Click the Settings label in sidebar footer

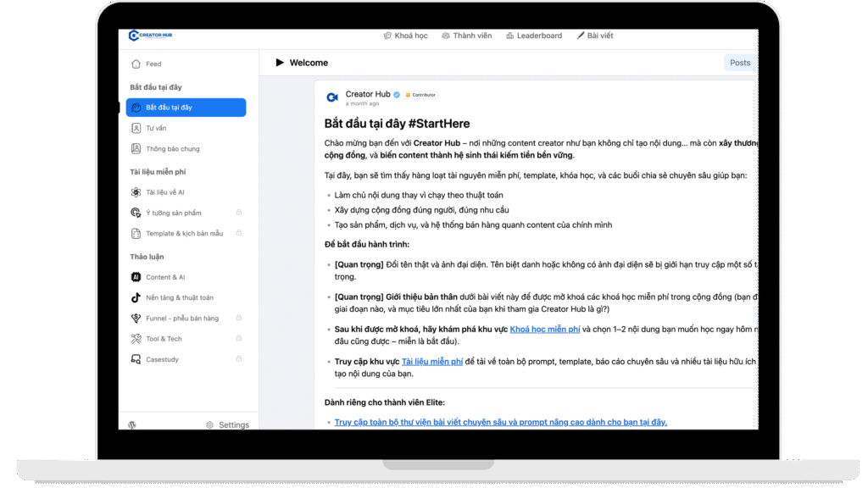(234, 425)
